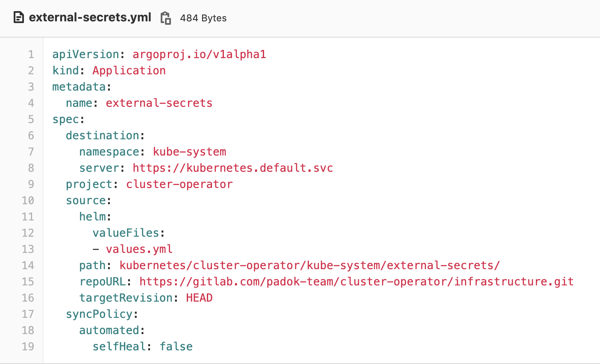
Task: Click the argoproj.io/v1alpha1 apiVersion value
Action: [x=199, y=54]
